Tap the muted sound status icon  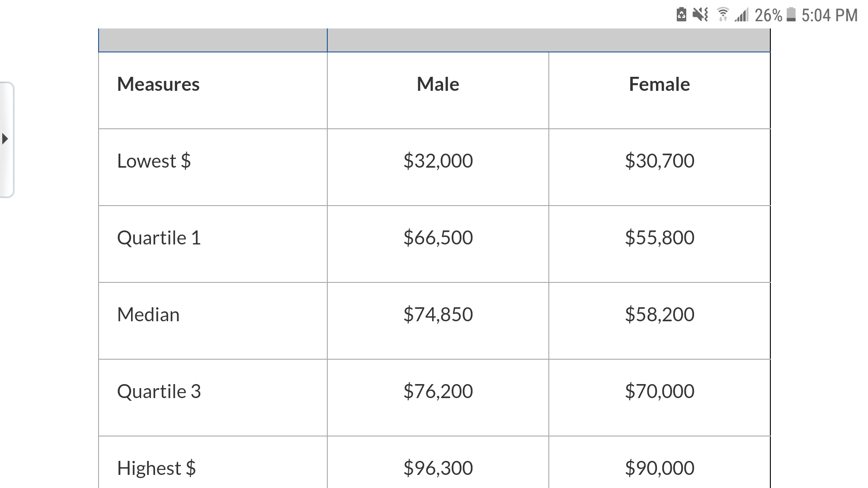click(x=700, y=15)
